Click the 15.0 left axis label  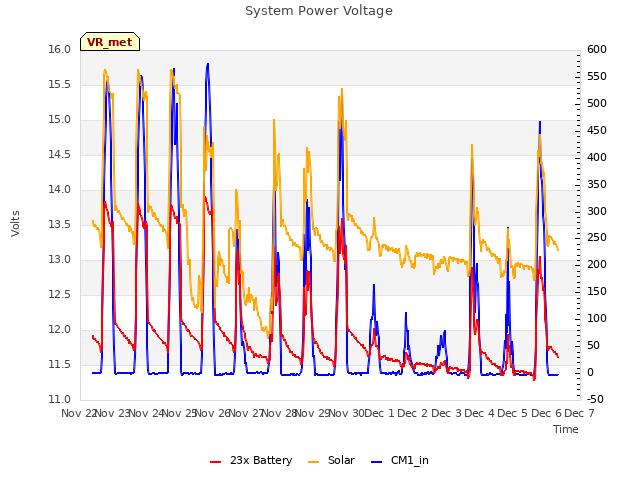pos(60,120)
